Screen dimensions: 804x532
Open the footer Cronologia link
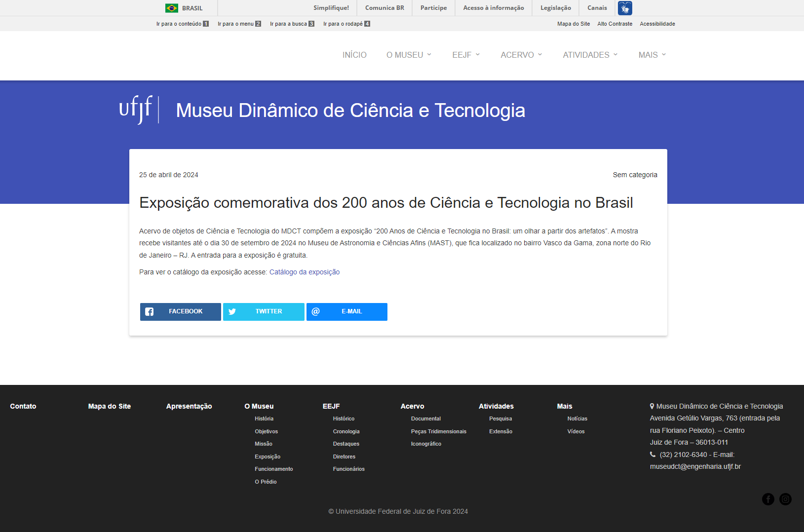pyautogui.click(x=346, y=431)
